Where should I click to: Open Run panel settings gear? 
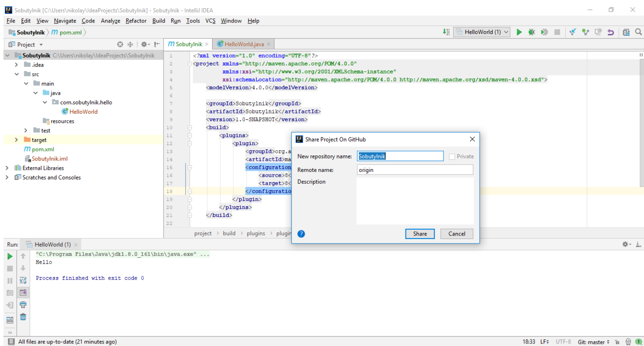(627, 245)
